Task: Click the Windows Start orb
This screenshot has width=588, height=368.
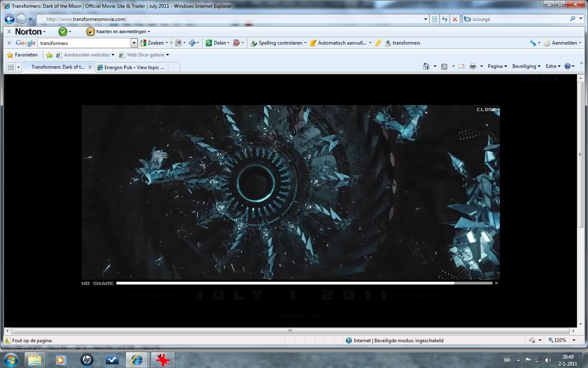Action: point(11,360)
